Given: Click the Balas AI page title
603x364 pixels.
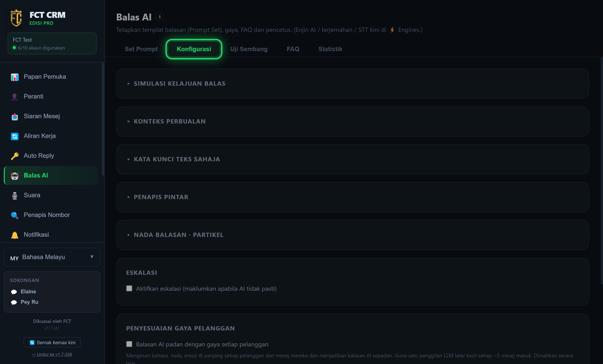Looking at the screenshot, I should tap(134, 17).
